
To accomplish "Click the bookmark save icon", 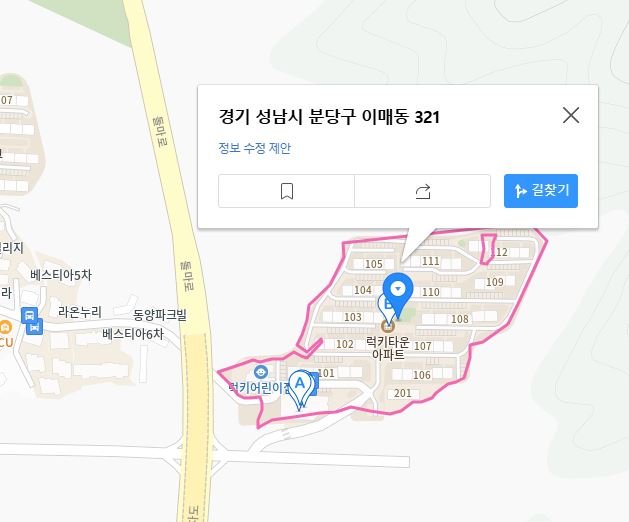I will (286, 191).
